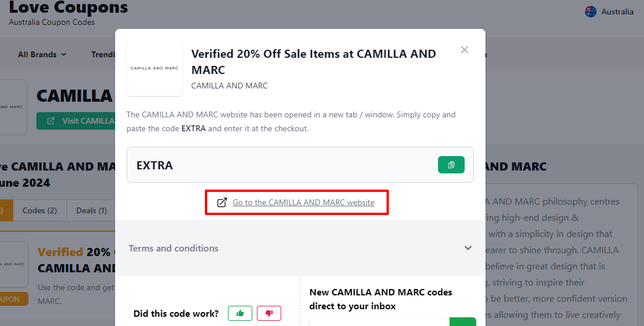Select the EXTRA code text box
This screenshot has height=326, width=644.
coord(278,165)
